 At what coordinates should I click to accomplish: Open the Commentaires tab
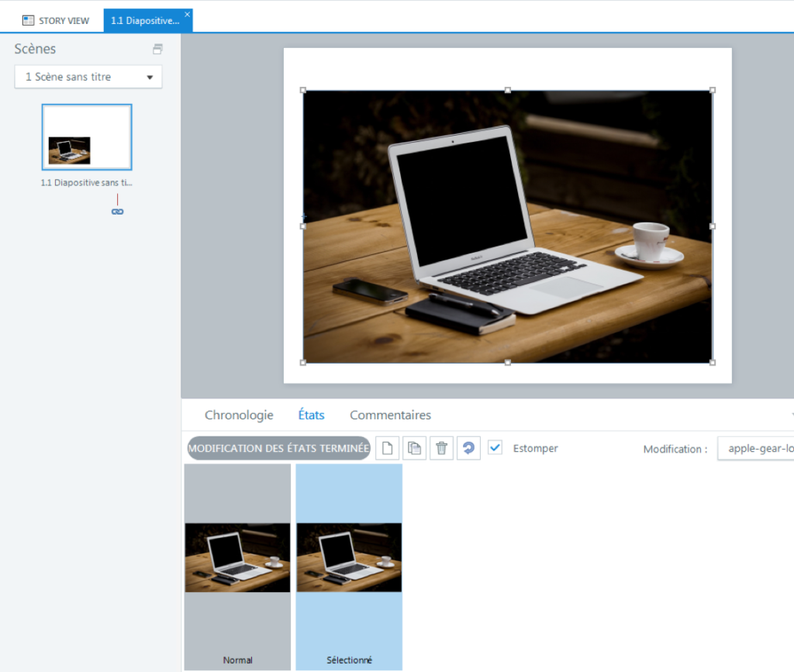(390, 415)
